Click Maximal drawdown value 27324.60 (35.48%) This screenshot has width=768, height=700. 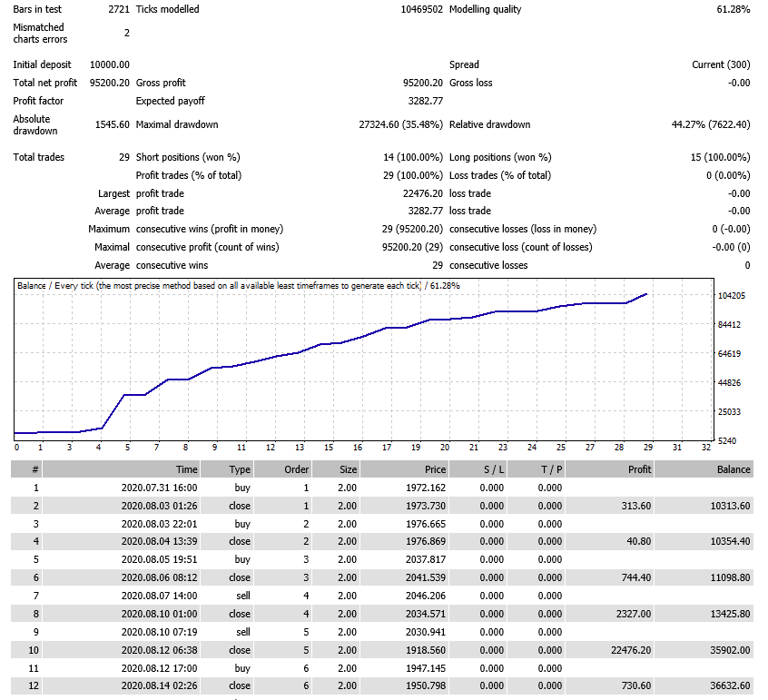[x=401, y=124]
